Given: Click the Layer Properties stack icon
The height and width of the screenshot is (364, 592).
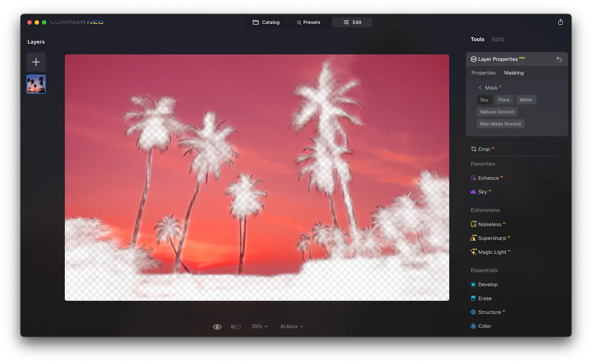Looking at the screenshot, I should [x=473, y=59].
